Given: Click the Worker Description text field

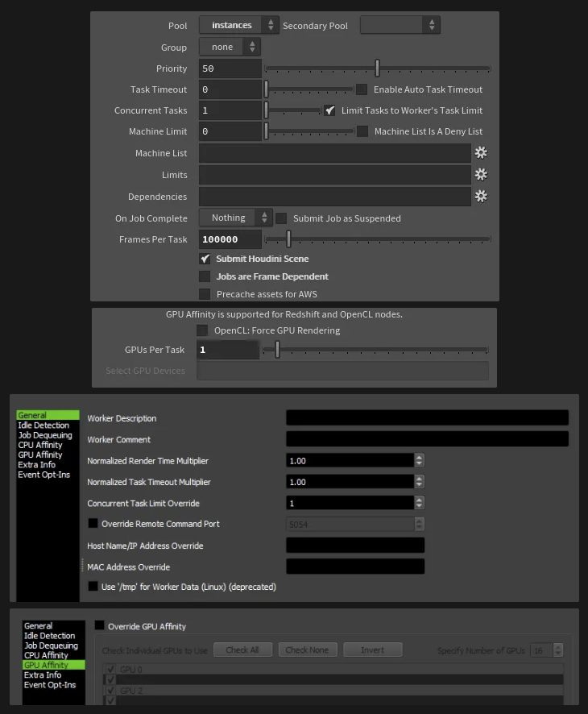Looking at the screenshot, I should (x=427, y=418).
